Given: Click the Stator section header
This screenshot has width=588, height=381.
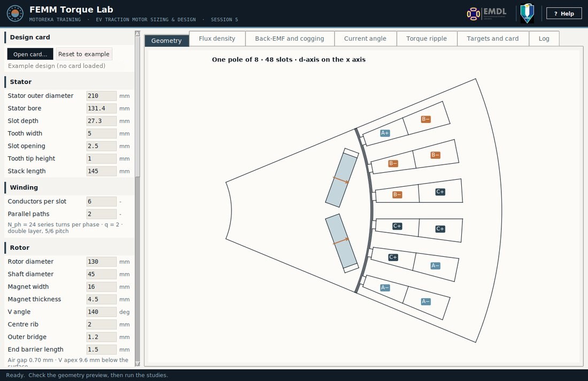Looking at the screenshot, I should click(69, 82).
